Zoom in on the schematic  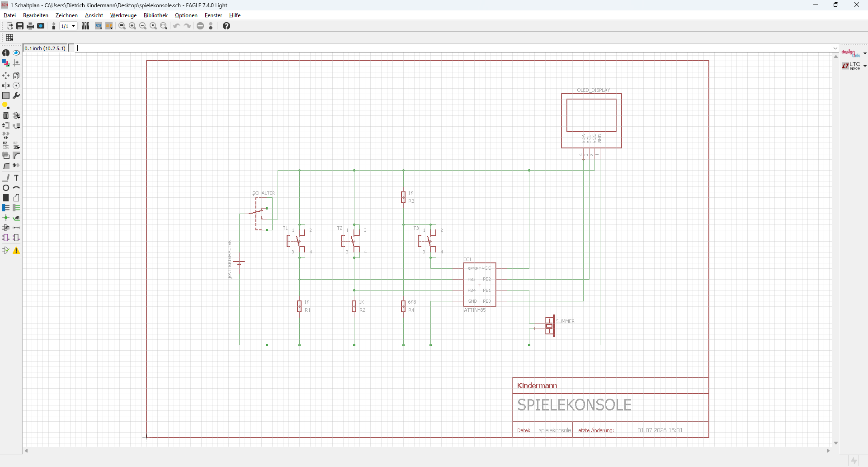pyautogui.click(x=132, y=26)
